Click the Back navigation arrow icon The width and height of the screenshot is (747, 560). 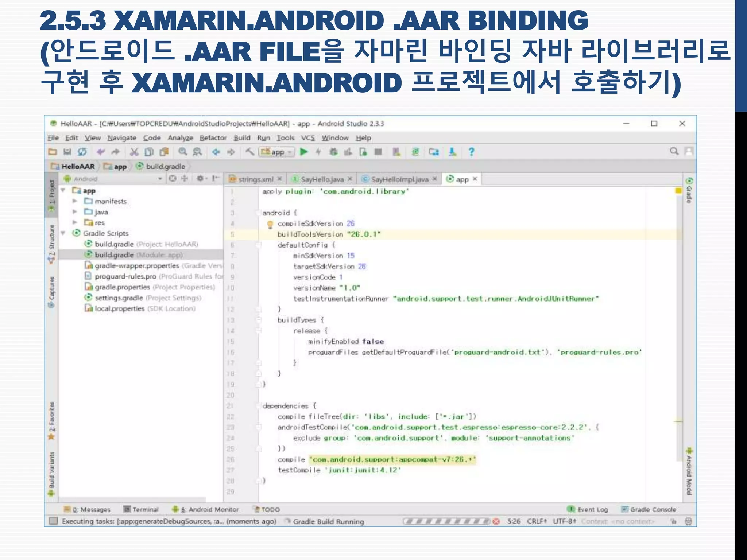click(x=216, y=152)
